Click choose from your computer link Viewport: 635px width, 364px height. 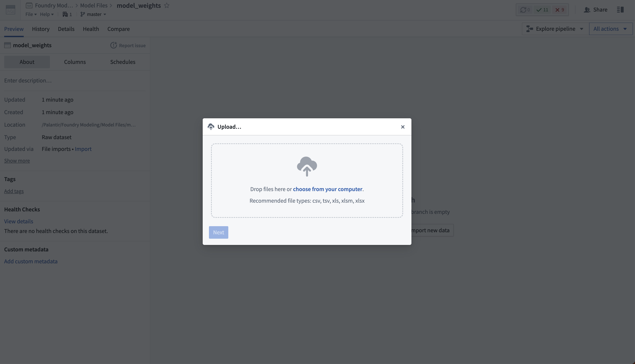click(328, 189)
